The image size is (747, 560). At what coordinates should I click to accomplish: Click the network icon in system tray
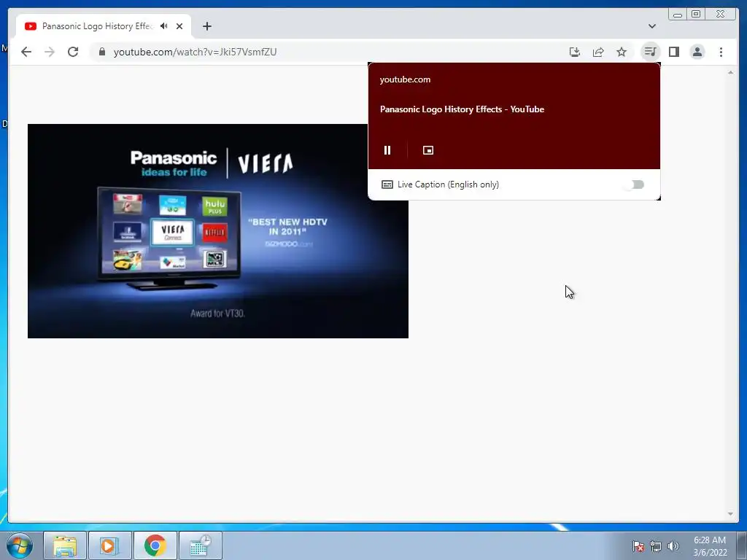pyautogui.click(x=656, y=546)
